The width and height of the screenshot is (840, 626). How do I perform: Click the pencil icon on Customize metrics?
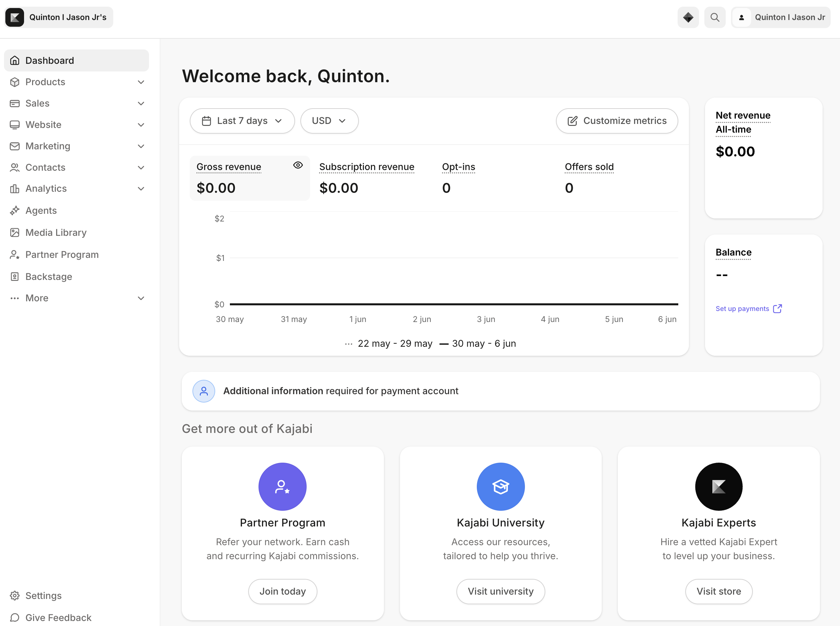(x=572, y=121)
